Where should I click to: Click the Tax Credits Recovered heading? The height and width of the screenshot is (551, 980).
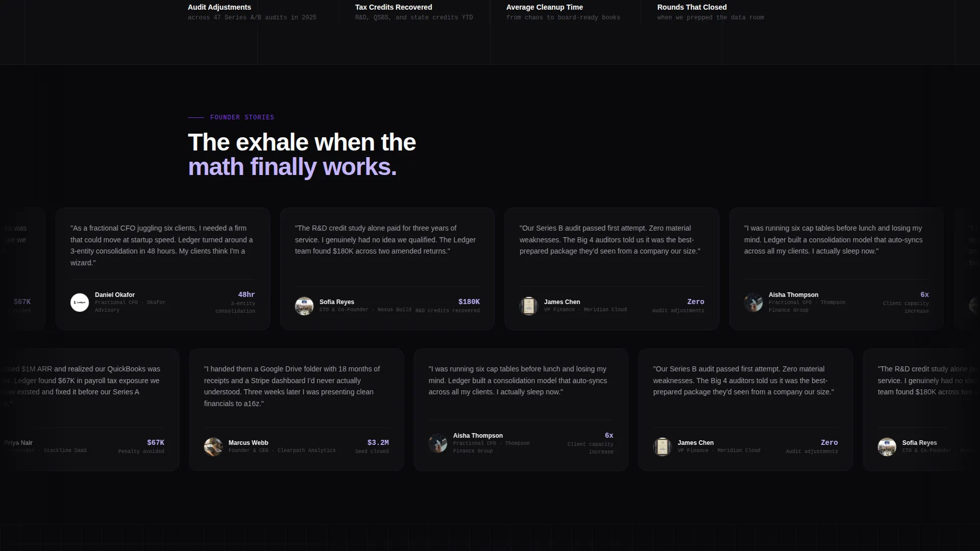click(394, 7)
